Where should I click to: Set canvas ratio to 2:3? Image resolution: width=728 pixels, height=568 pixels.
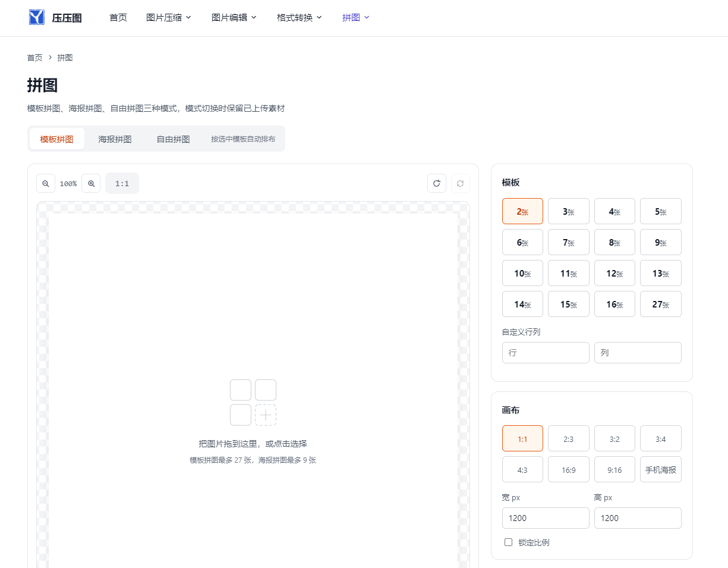569,438
